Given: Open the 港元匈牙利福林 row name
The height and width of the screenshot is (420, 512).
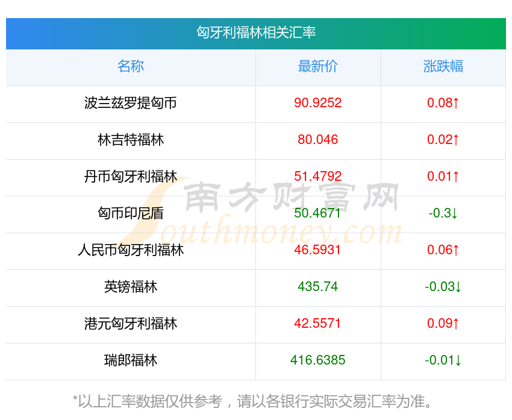Looking at the screenshot, I should (131, 324).
